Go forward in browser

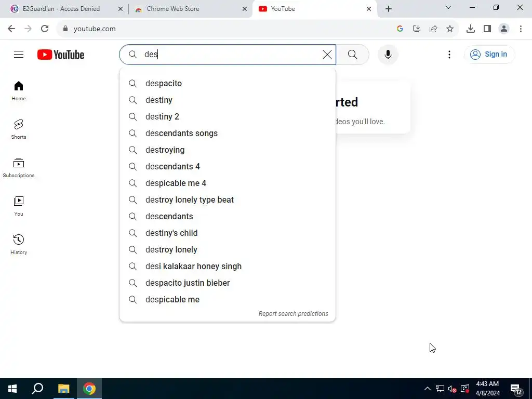28,29
